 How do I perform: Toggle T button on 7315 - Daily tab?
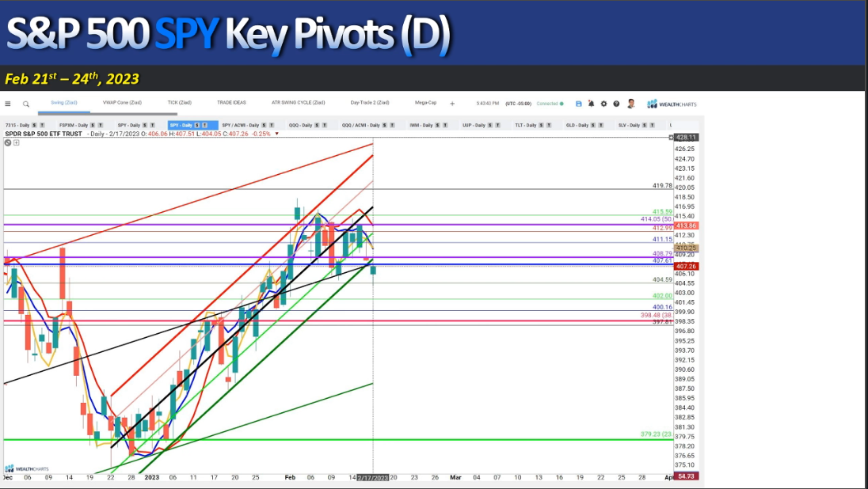click(x=42, y=126)
